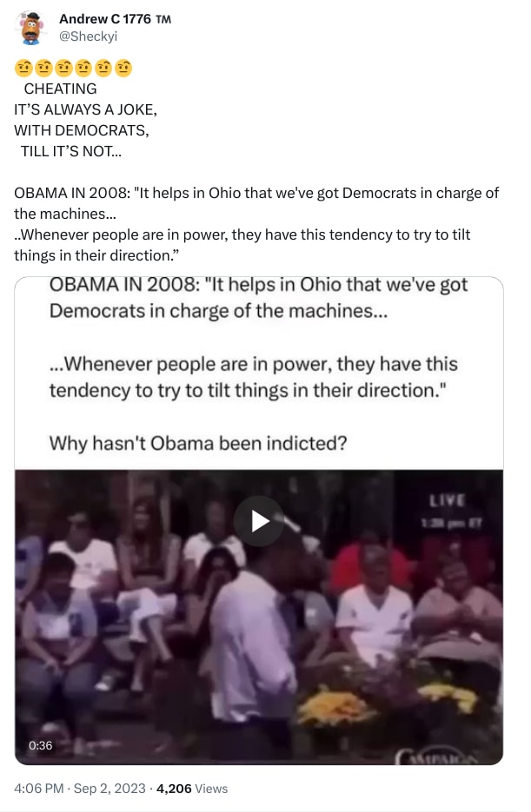Click the "WITH DEMOCRATS," tweet line
Viewport: 531px width, 812px height.
[82, 130]
